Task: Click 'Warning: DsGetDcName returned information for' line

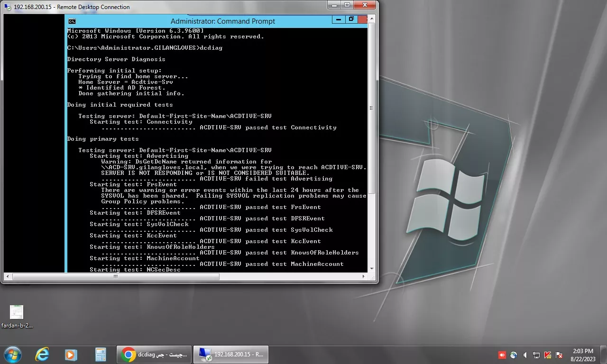Action: [x=186, y=162]
